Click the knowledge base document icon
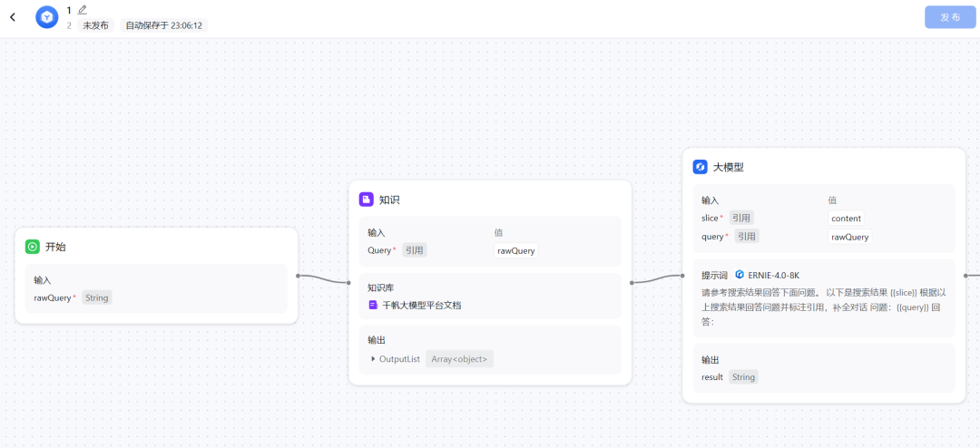 [373, 306]
